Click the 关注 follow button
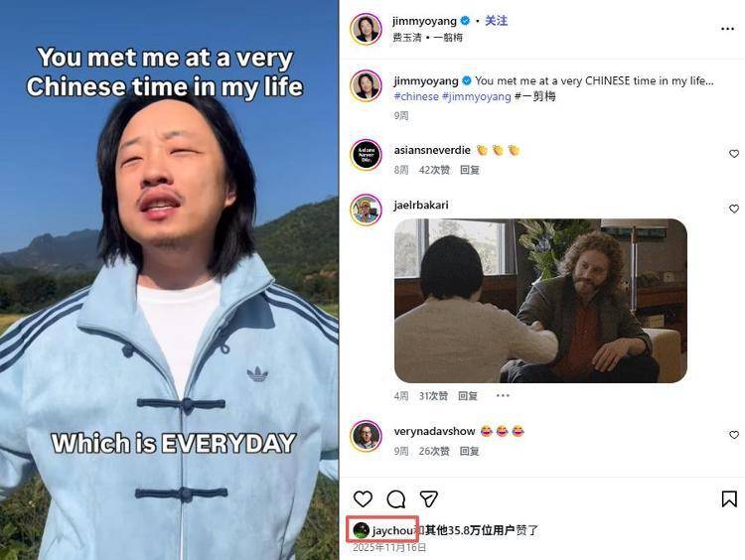 click(496, 21)
